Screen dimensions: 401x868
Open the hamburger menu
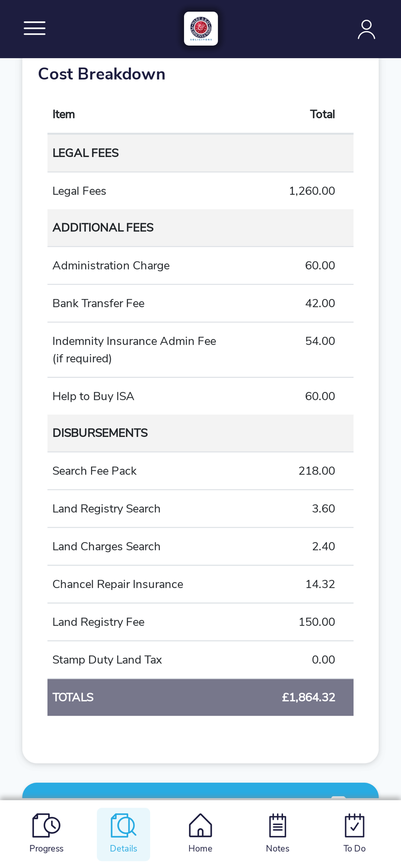pyautogui.click(x=35, y=28)
